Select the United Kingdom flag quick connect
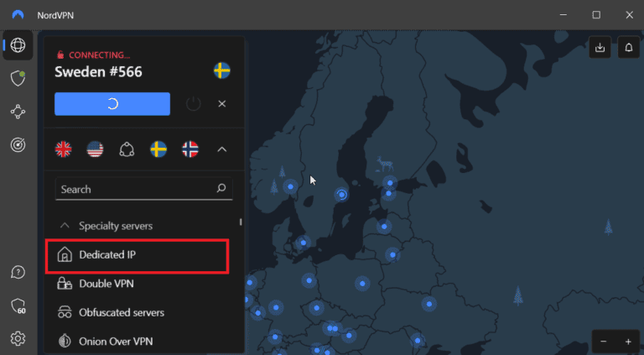Screen dimensions: 644x355 pos(64,149)
